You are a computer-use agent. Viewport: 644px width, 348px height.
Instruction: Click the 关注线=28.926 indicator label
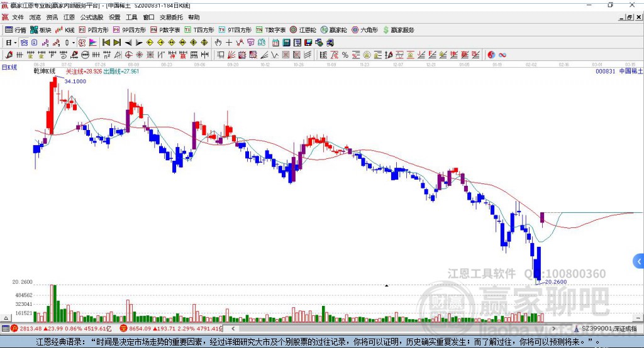(x=84, y=72)
